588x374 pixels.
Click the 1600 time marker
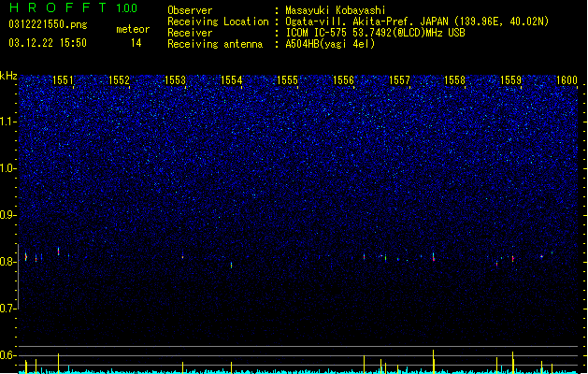click(566, 80)
